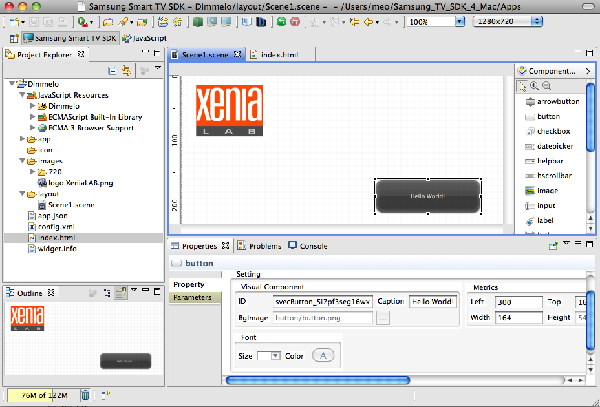
Task: Click the Back navigation arrow icon
Action: click(x=368, y=22)
